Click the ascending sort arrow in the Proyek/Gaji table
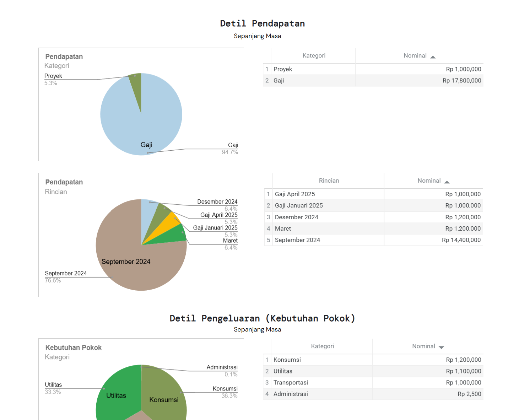This screenshot has height=420, width=530. pos(433,57)
